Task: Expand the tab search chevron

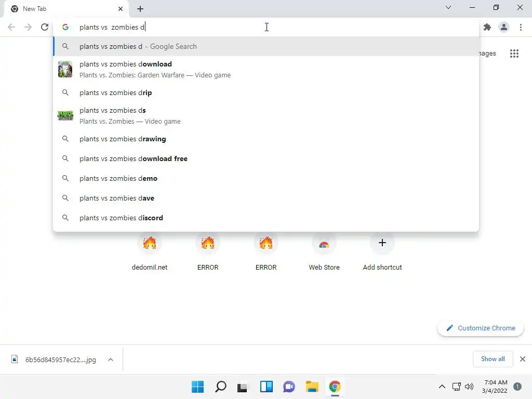Action: [x=448, y=7]
